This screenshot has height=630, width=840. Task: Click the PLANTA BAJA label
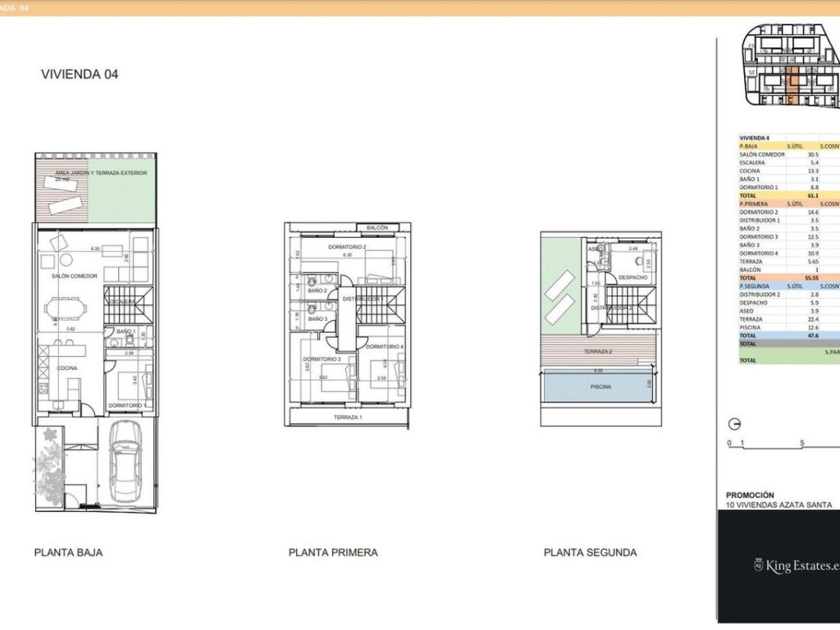[x=68, y=552]
